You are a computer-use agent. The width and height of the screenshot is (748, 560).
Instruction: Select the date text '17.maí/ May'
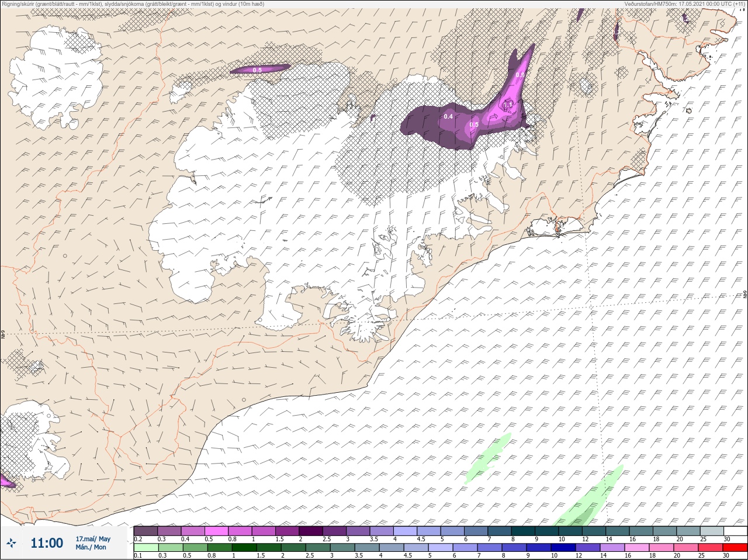pos(93,539)
